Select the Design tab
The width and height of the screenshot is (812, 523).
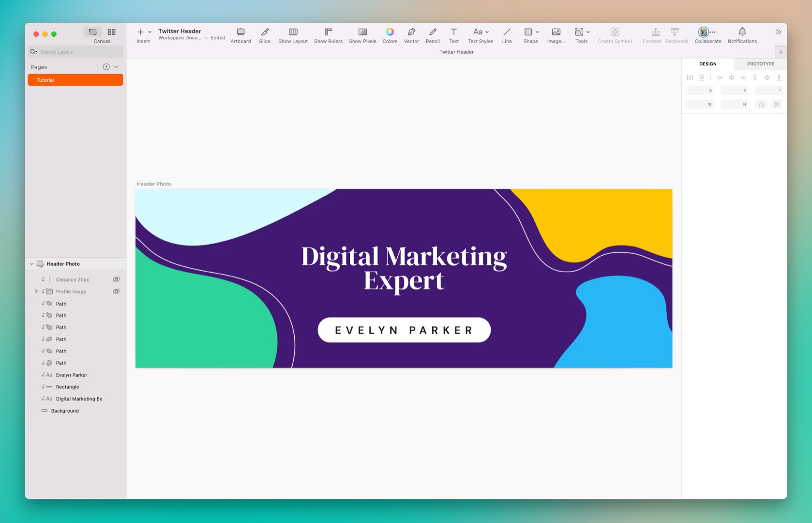pos(707,63)
